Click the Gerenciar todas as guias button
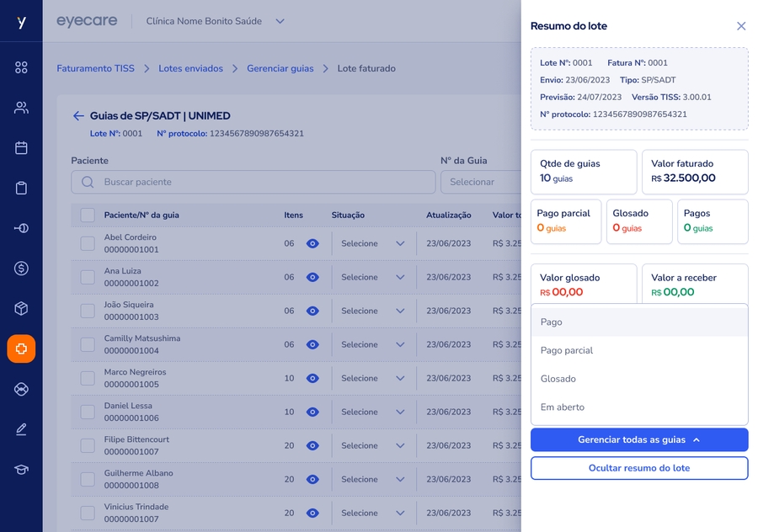 [639, 439]
